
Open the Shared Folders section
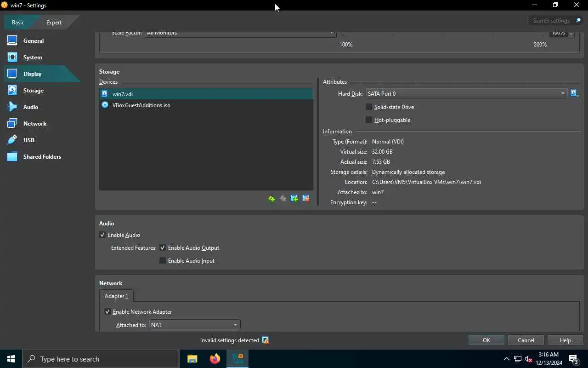pyautogui.click(x=42, y=156)
